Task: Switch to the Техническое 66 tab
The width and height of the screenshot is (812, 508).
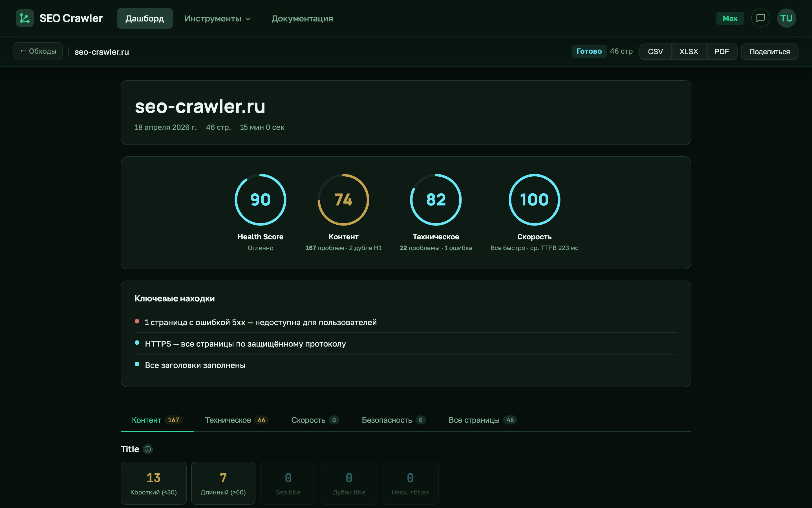Action: click(x=237, y=420)
